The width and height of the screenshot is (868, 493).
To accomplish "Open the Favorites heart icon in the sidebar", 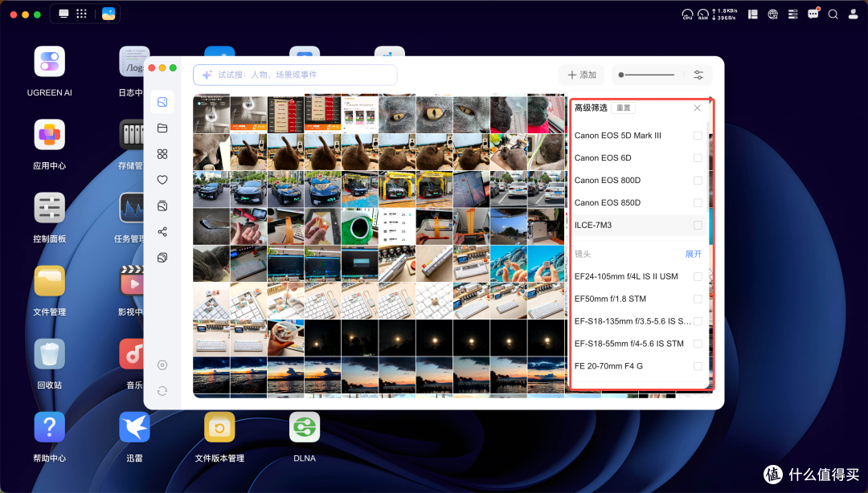I will (x=162, y=180).
